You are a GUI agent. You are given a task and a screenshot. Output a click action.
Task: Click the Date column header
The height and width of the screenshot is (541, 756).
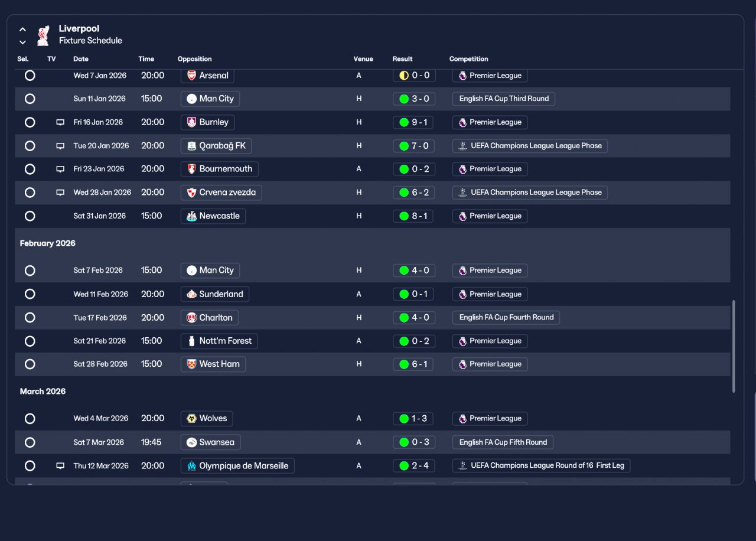81,59
